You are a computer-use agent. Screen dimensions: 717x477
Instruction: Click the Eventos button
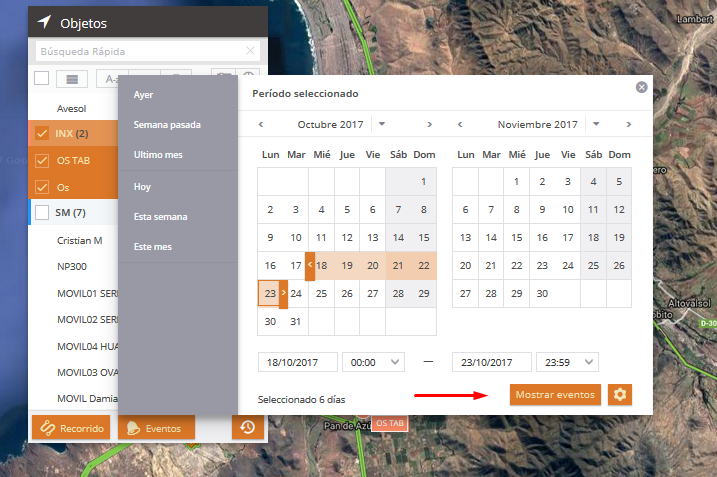pos(156,428)
